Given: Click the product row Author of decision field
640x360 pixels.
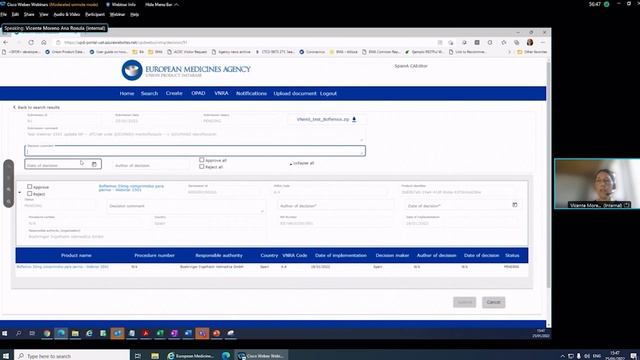Looking at the screenshot, I should pyautogui.click(x=336, y=206).
